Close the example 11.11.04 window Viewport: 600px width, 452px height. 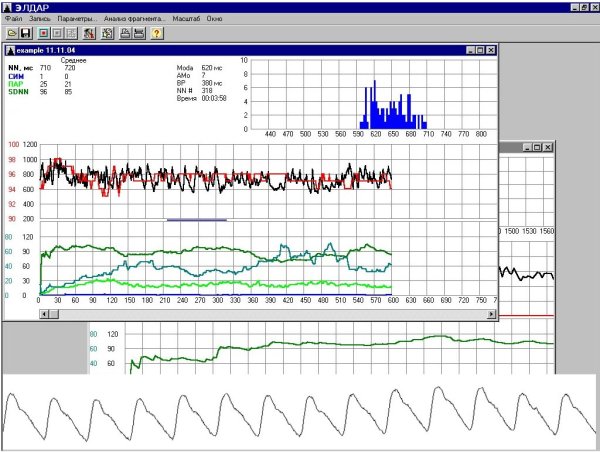coord(491,50)
